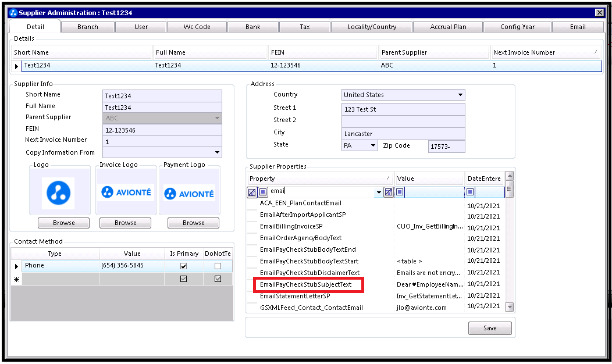This screenshot has height=364, width=612.
Task: Click the new-row asterisk in the Contact Method grid
Action: point(16,279)
